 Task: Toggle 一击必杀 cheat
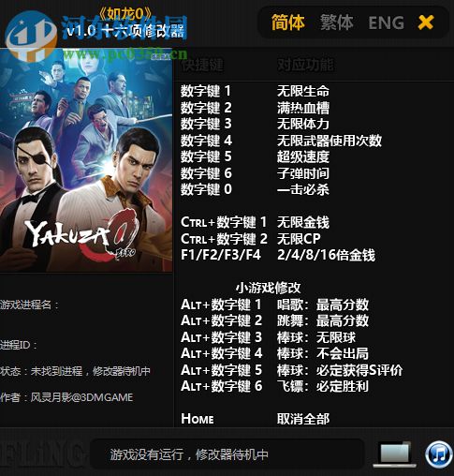(303, 189)
